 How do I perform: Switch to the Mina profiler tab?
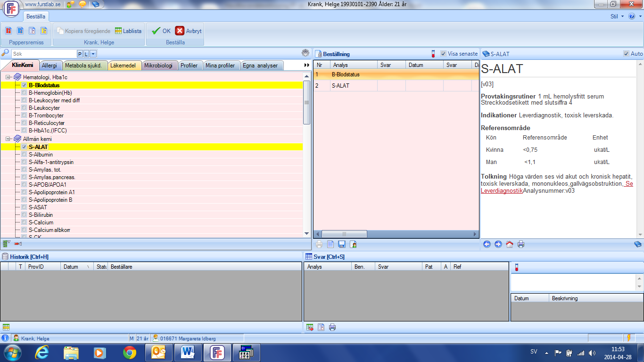[220, 66]
